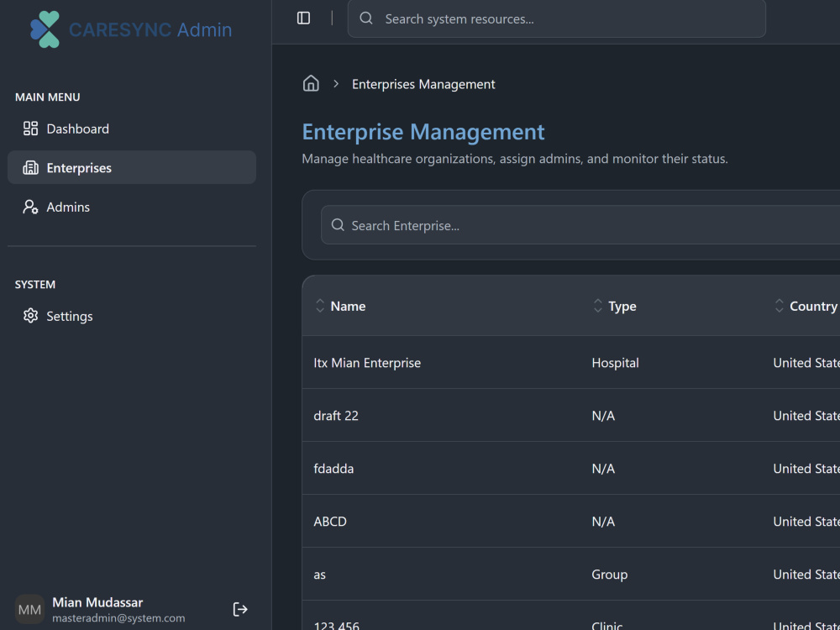Click the CARESYNC Admin title
840x630 pixels.
pos(150,30)
